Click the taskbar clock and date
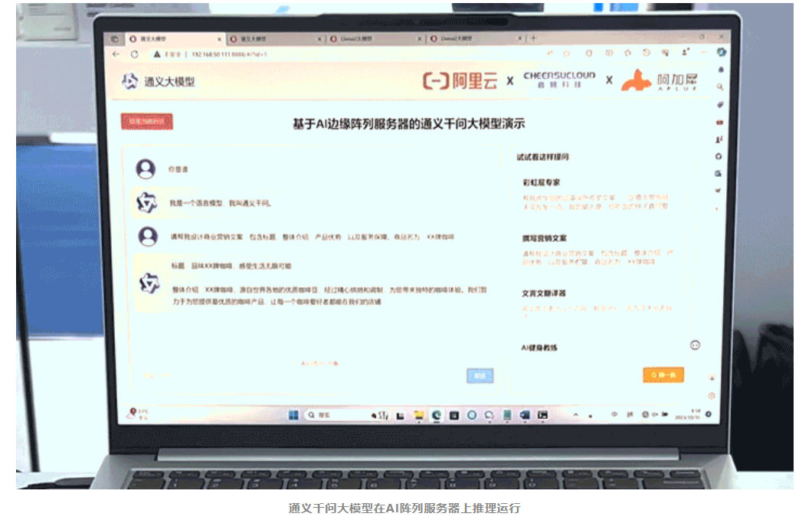Screen dimensions: 812x520 point(689,414)
